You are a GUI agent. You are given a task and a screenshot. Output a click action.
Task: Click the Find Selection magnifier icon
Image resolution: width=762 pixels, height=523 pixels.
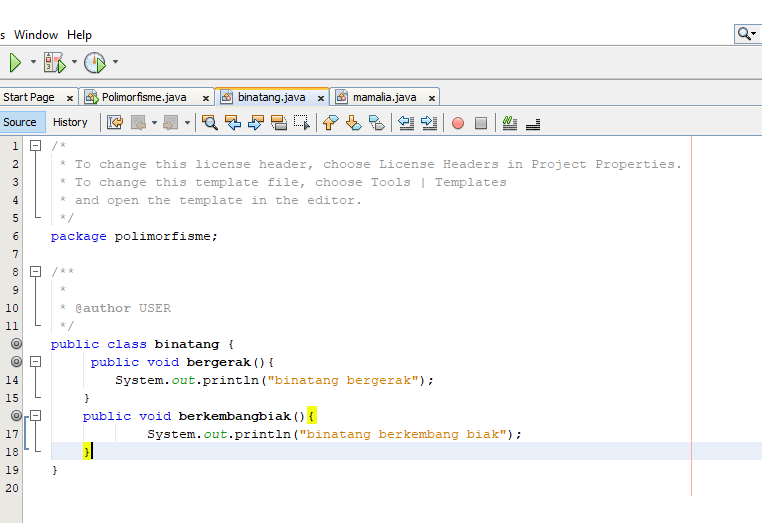click(210, 123)
